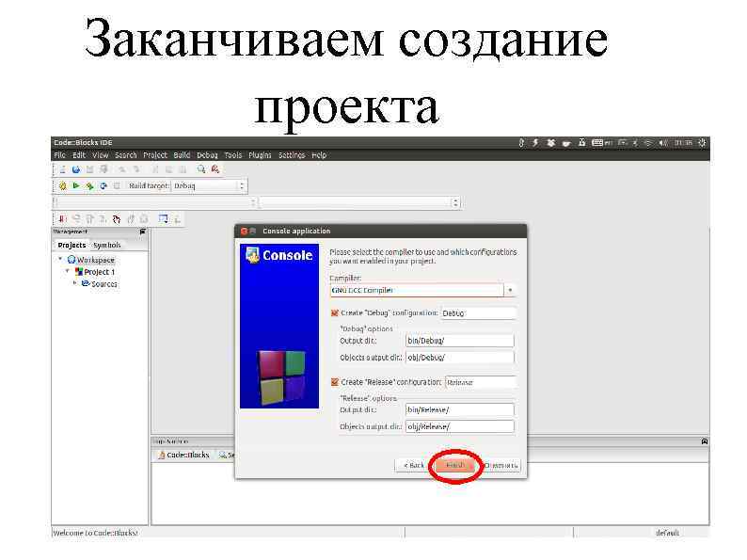Image resolution: width=747 pixels, height=560 pixels.
Task: Open the Help menu
Action: pyautogui.click(x=319, y=155)
